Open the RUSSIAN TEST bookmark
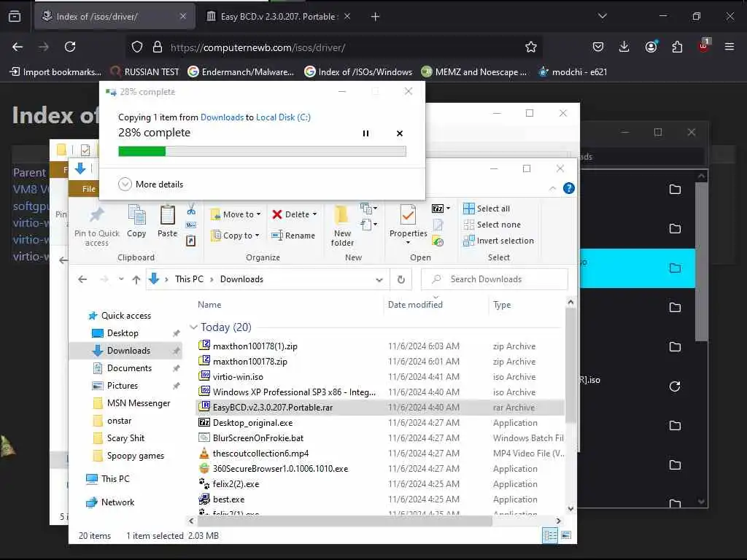Screen dimensions: 747x560 [x=145, y=72]
